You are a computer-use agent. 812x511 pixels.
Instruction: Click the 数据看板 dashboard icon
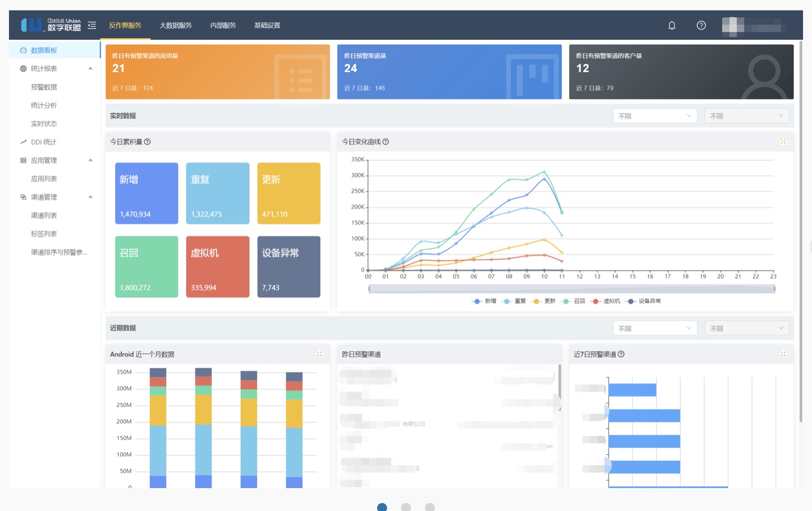[x=23, y=50]
